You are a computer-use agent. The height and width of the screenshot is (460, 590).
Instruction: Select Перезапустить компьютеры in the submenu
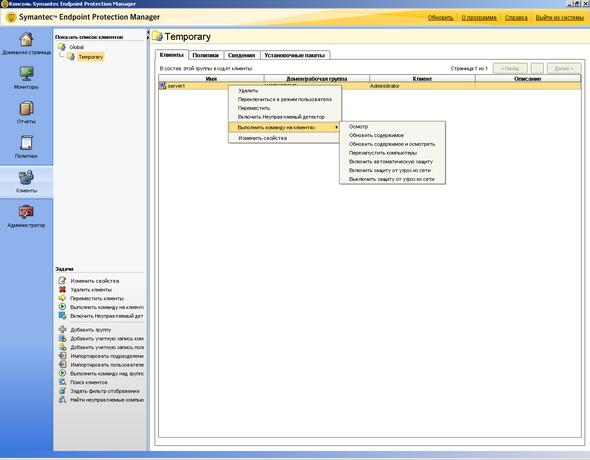[383, 153]
